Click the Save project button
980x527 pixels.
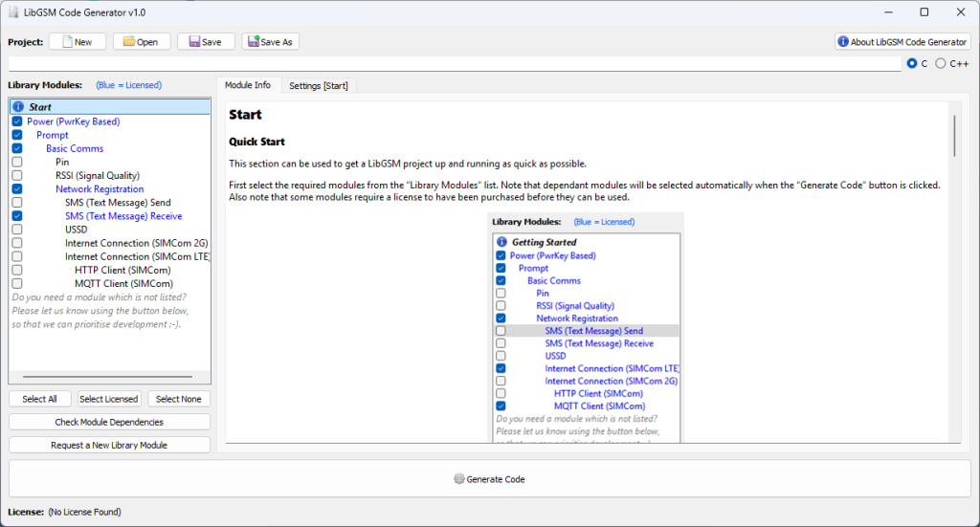(206, 42)
